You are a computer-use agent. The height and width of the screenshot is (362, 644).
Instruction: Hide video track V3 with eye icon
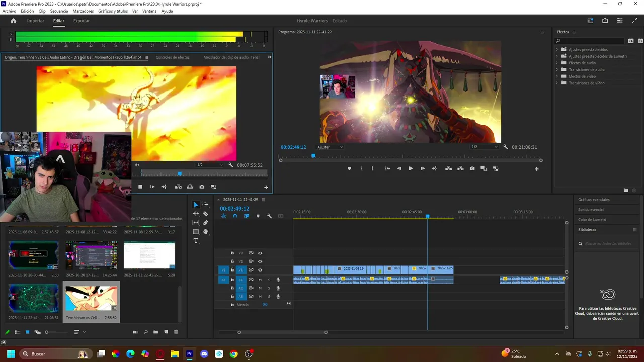(260, 253)
